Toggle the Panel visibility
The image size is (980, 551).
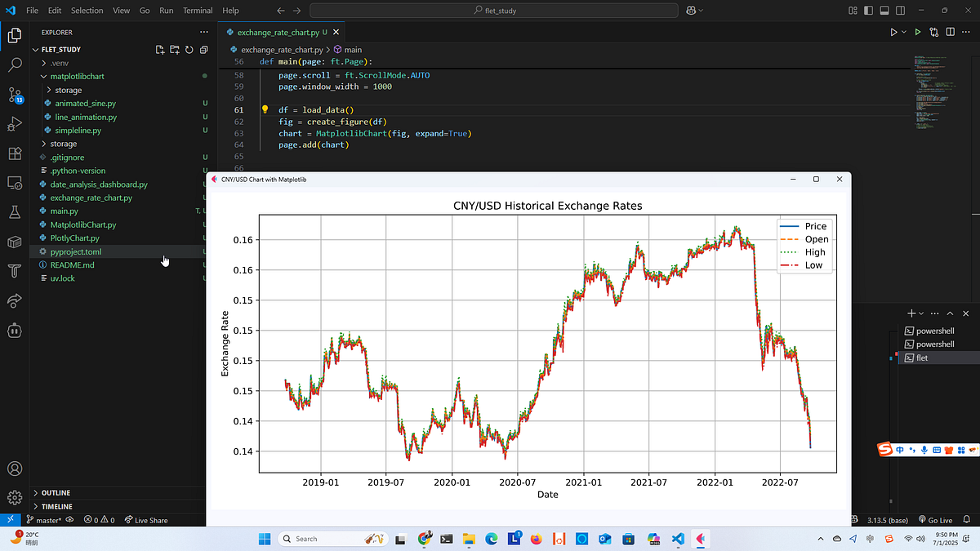885,9
